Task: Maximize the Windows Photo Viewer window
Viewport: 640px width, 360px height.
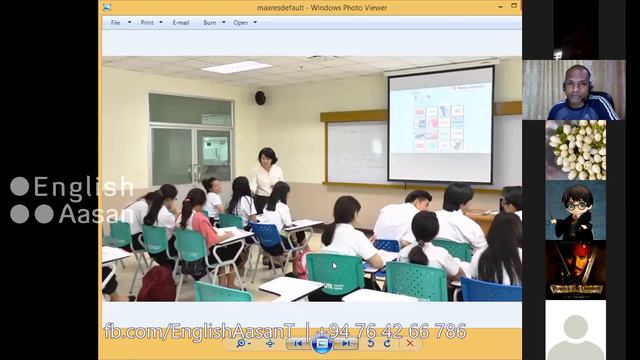Action: click(x=514, y=6)
